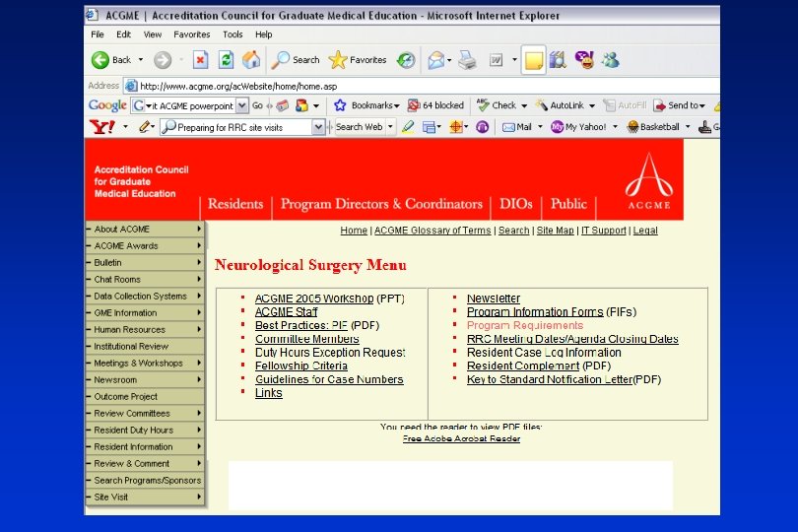The height and width of the screenshot is (532, 798).
Task: Click the Google Bookmarks star icon
Action: 340,105
